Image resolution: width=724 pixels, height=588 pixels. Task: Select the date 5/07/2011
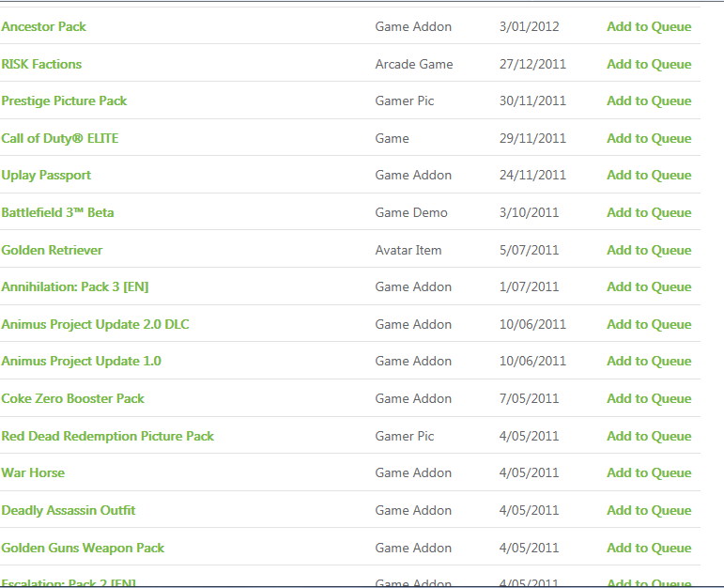pos(529,251)
